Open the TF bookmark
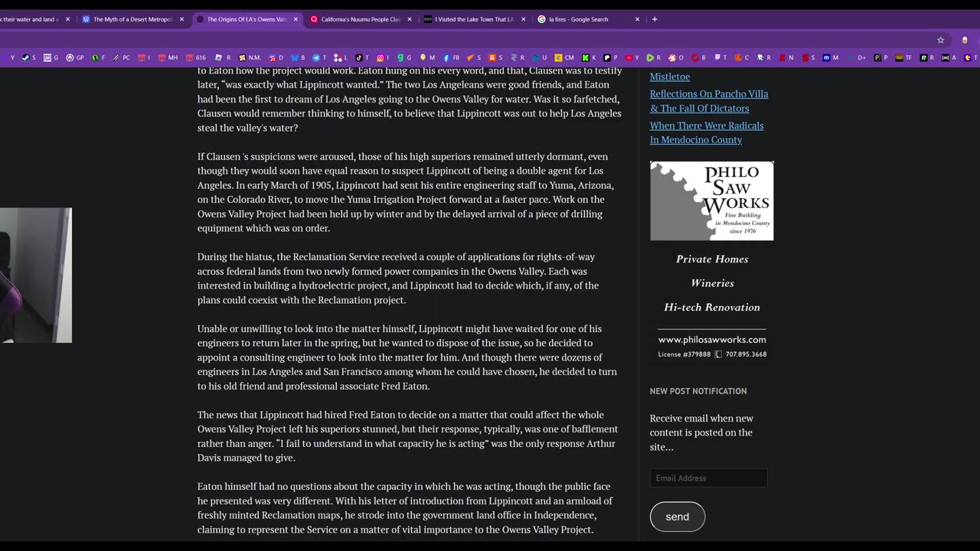Screen dimensions: 980x551 point(904,57)
